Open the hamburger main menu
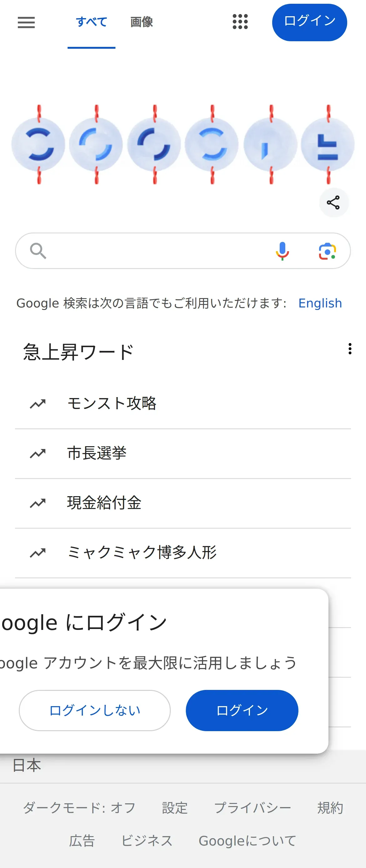This screenshot has height=868, width=366. [x=26, y=22]
